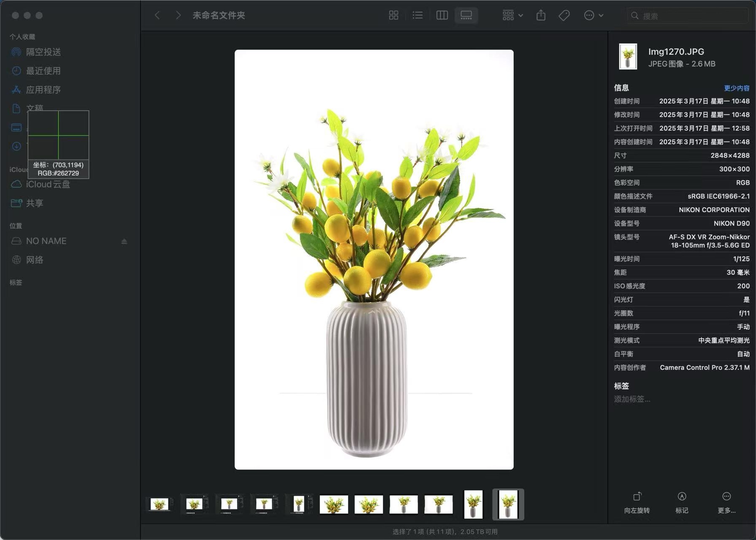Select gallery view button
The image size is (756, 540).
coord(466,16)
